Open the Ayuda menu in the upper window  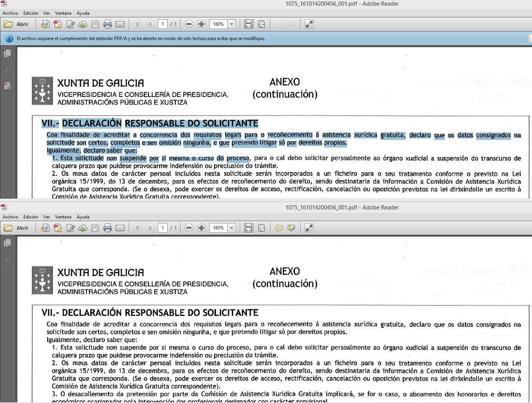[83, 13]
